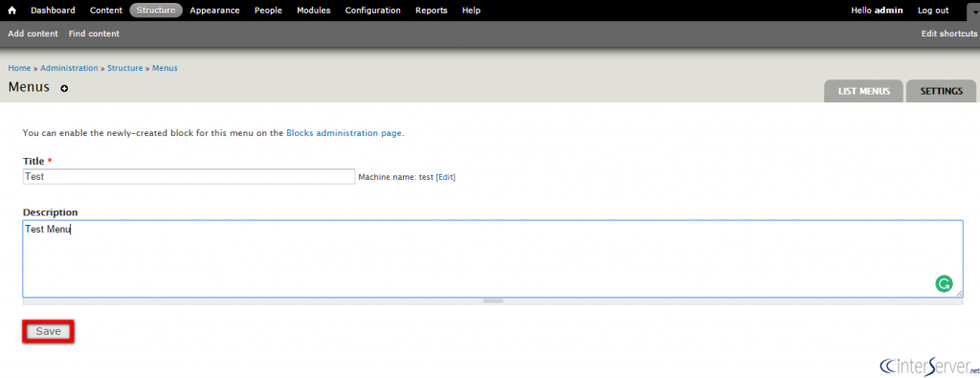The height and width of the screenshot is (378, 980).
Task: Log out of the site
Action: 933,11
